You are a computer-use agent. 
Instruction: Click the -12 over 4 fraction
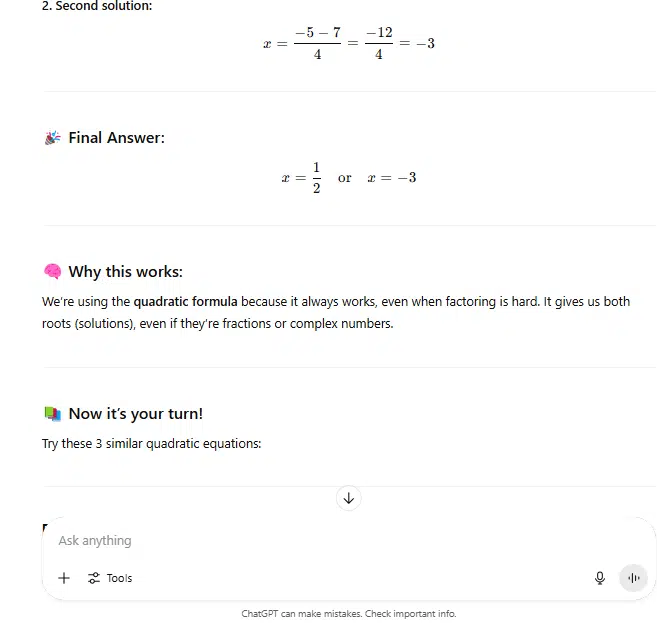[379, 43]
